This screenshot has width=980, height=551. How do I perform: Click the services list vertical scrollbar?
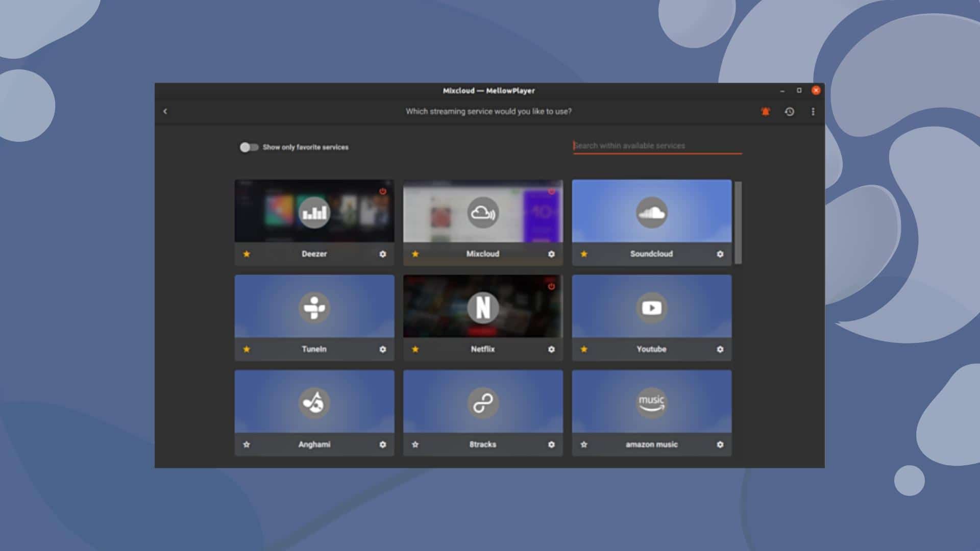tap(738, 222)
